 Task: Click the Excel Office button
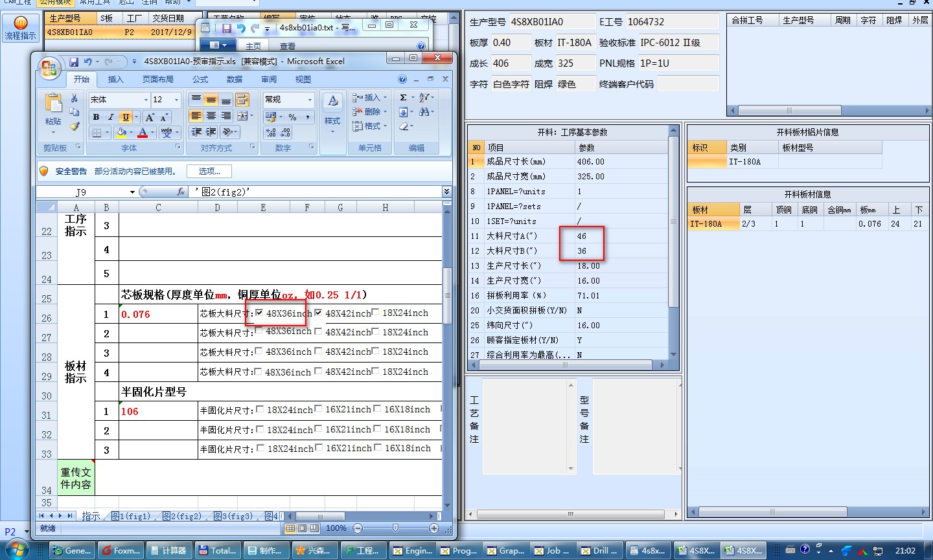49,67
